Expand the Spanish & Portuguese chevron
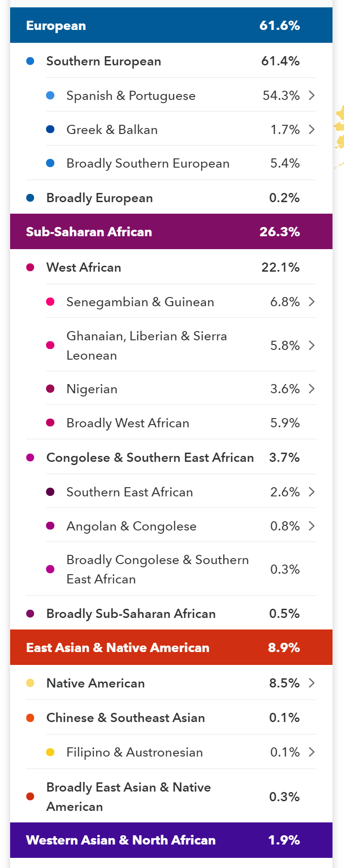The width and height of the screenshot is (344, 868). point(312,95)
